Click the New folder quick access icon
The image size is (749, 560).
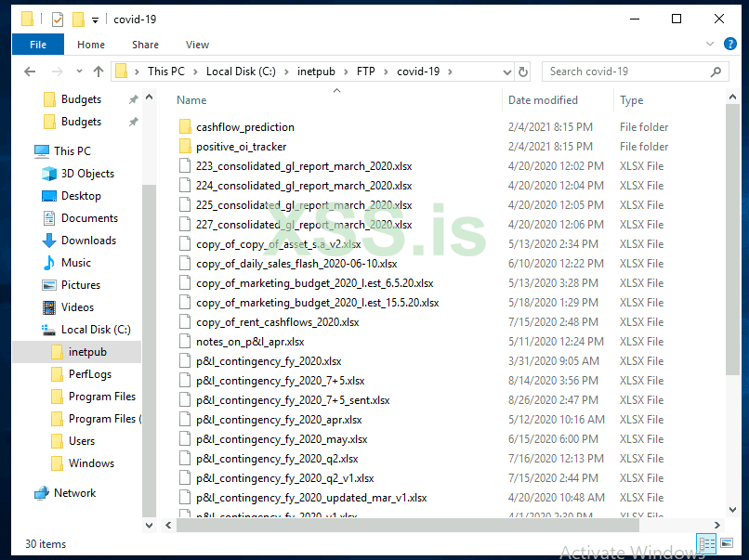coord(78,20)
